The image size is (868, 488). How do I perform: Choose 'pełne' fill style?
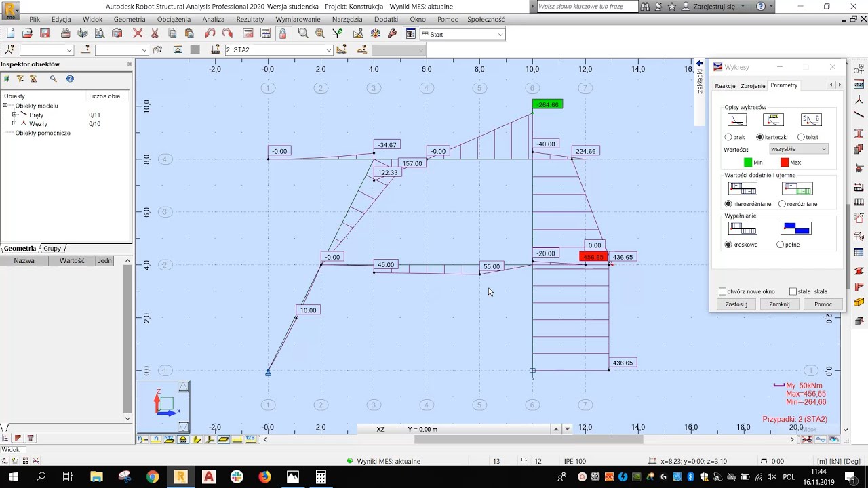coord(788,245)
